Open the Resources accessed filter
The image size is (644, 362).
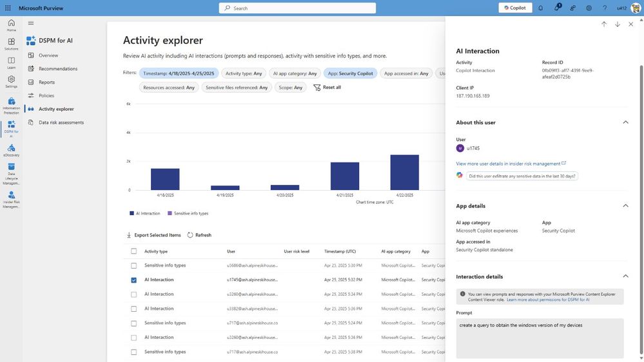point(169,88)
